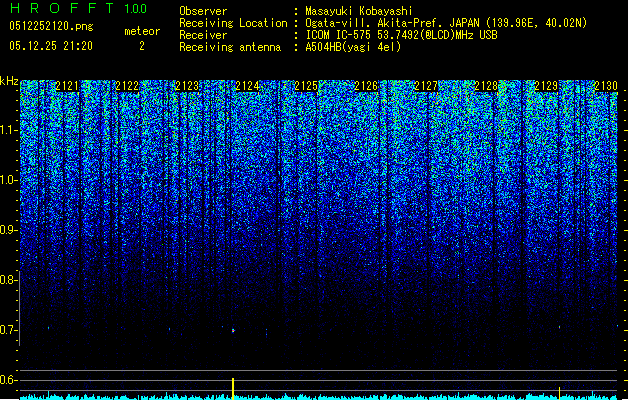Click the date stamp 05.12.25 21:20
This screenshot has width=629, height=400.
point(51,46)
